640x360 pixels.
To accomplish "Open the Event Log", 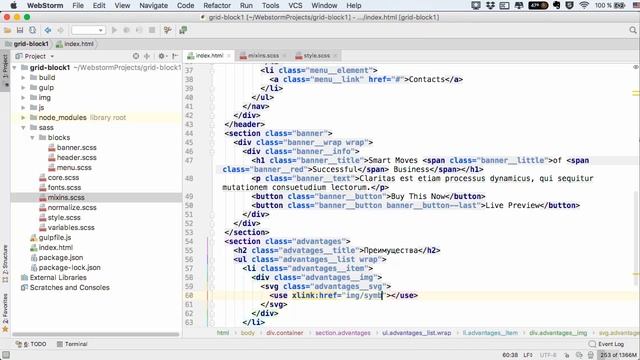I will point(606,344).
